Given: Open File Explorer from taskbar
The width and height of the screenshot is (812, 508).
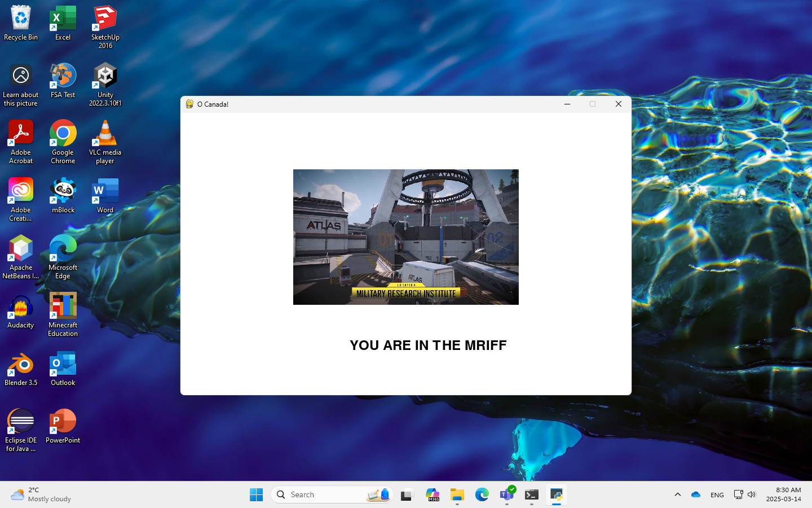Looking at the screenshot, I should (457, 494).
